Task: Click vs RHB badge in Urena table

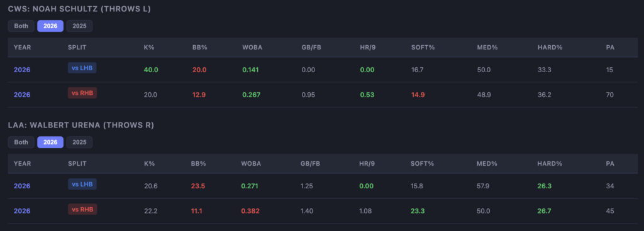Action: tap(82, 209)
